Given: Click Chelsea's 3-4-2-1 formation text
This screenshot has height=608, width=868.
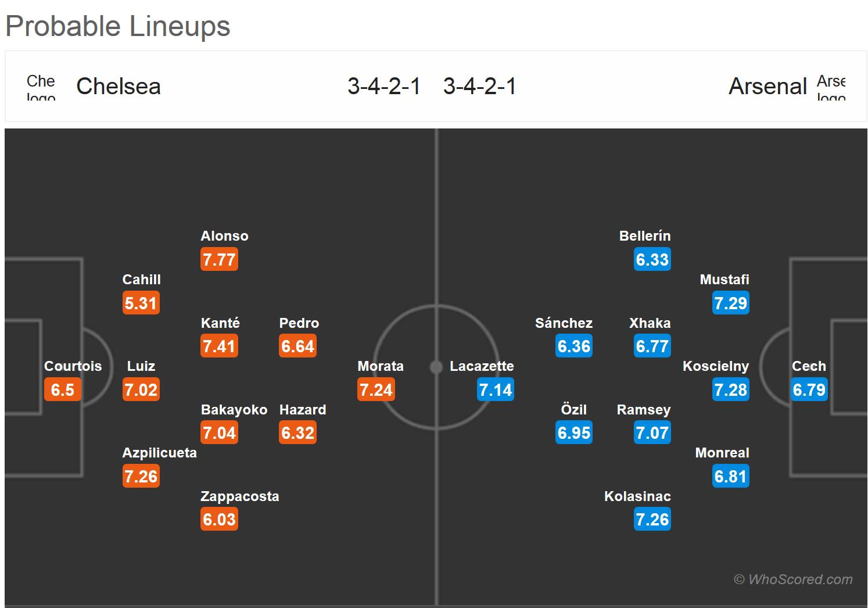Looking at the screenshot, I should coord(383,87).
